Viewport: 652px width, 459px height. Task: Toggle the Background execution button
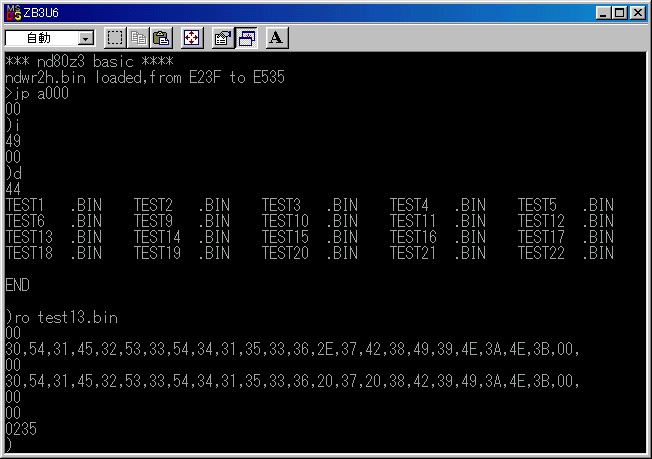(246, 38)
